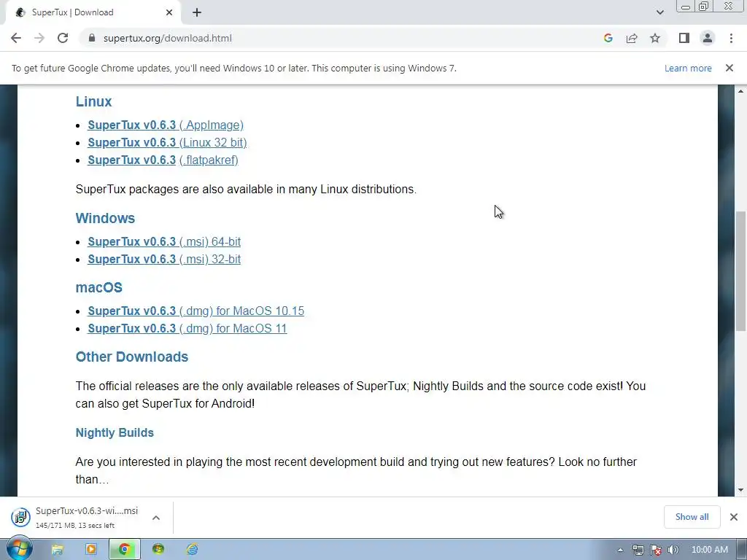747x560 pixels.
Task: Open Internet Explorer from taskbar
Action: pos(192,550)
